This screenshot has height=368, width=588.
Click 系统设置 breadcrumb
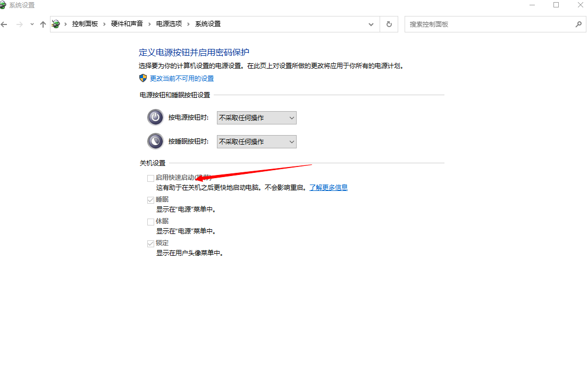tap(208, 24)
